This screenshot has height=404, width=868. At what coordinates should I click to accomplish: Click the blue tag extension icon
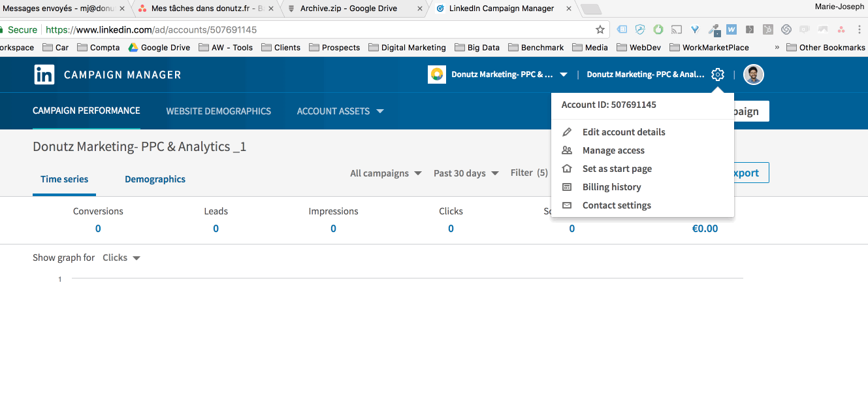[622, 29]
